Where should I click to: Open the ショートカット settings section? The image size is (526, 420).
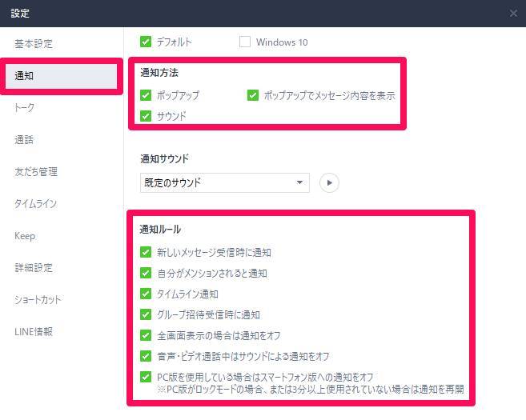point(38,299)
